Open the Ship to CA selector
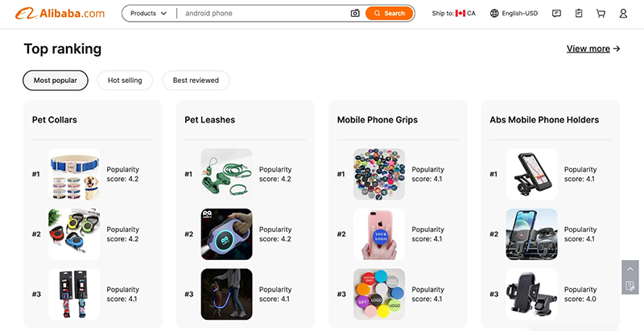The image size is (644, 331). pos(453,13)
